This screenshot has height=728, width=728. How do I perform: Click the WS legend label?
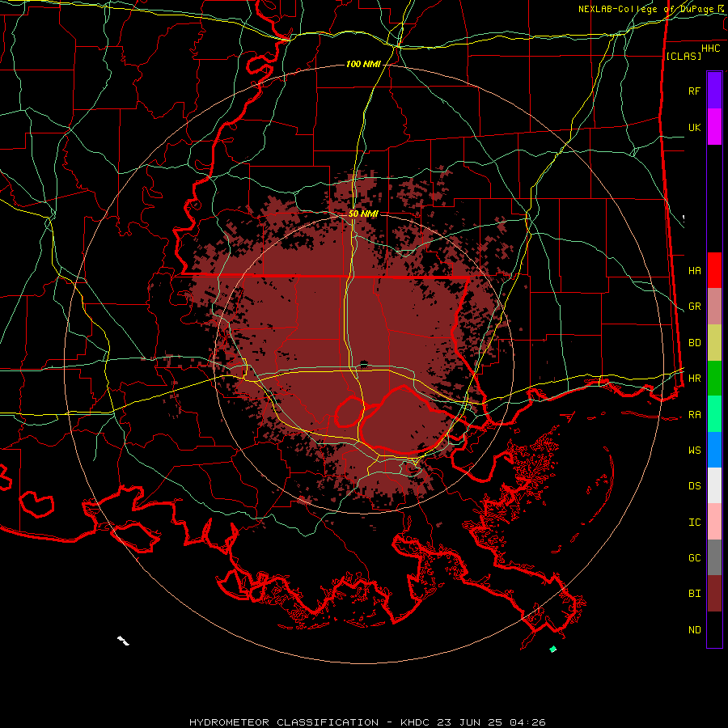(x=694, y=450)
